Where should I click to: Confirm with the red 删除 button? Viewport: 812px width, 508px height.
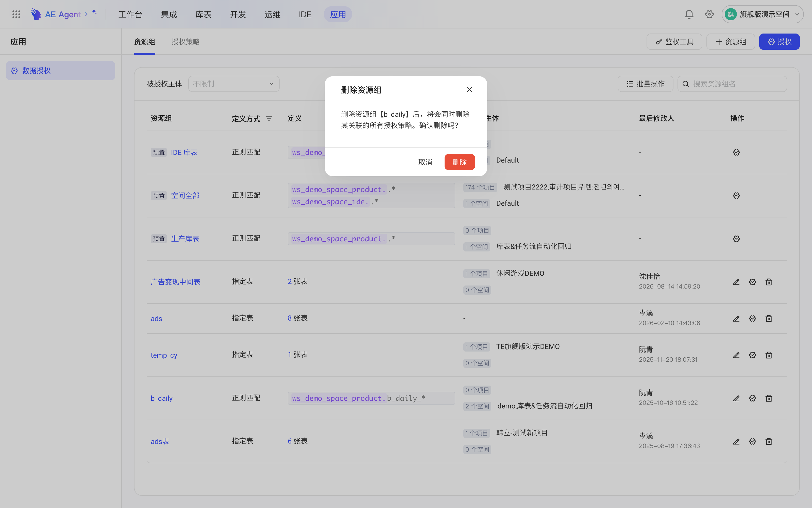pos(459,162)
